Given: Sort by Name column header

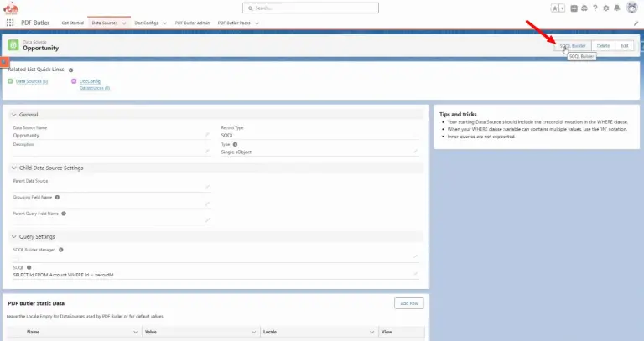Looking at the screenshot, I should coord(34,332).
